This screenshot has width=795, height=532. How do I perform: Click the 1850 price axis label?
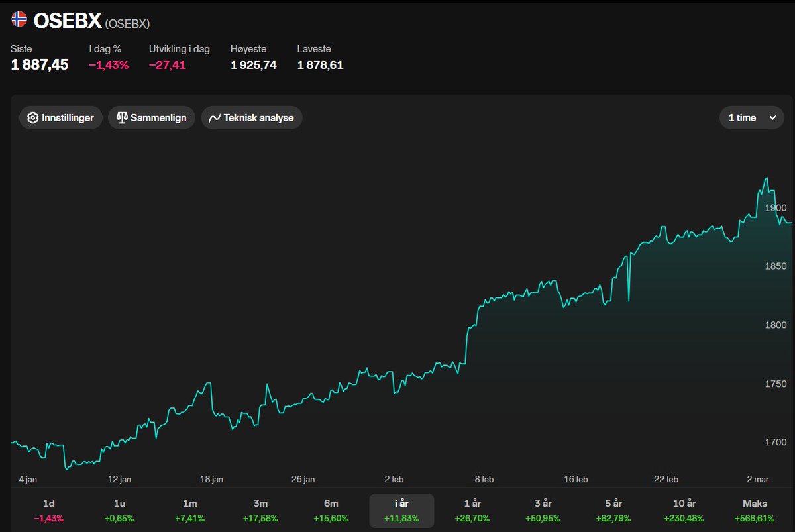coord(775,266)
